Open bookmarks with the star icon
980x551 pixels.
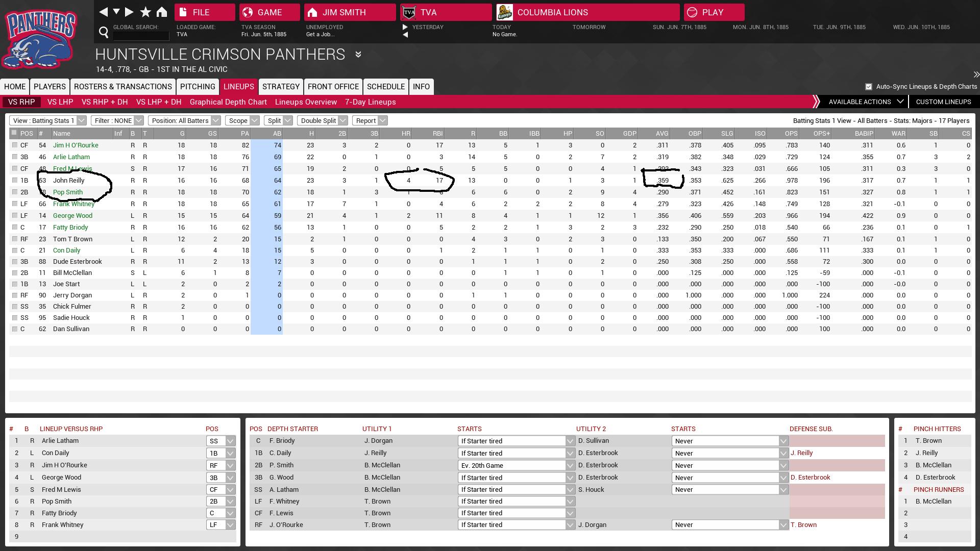point(145,12)
